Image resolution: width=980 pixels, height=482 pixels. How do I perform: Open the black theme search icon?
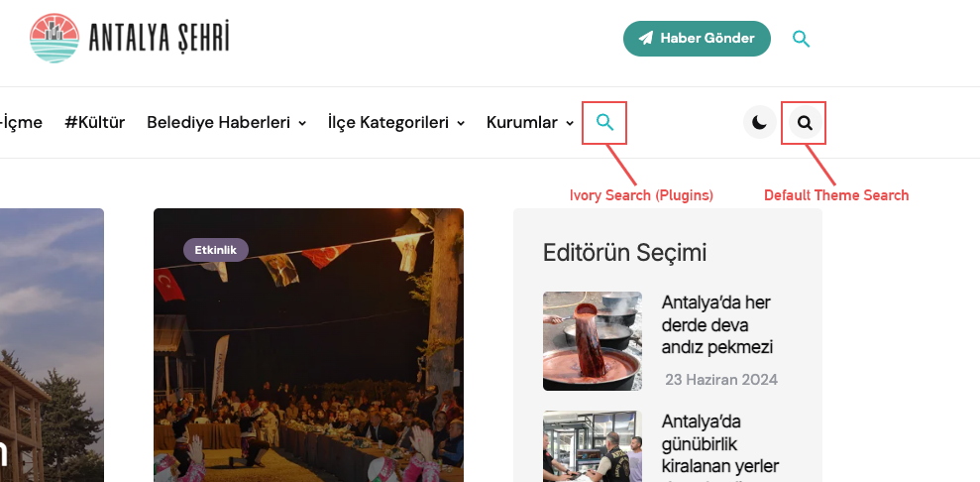pos(806,123)
